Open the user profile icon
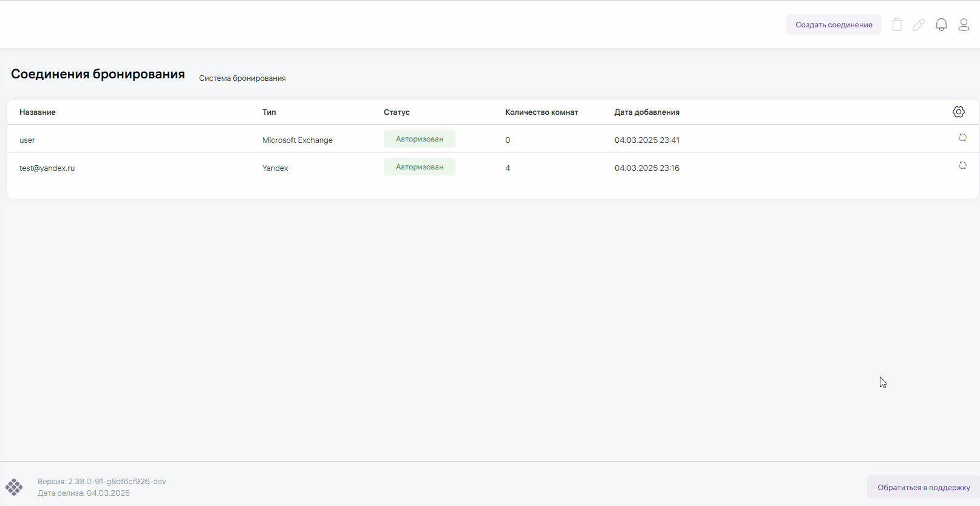The width and height of the screenshot is (980, 506). click(964, 25)
